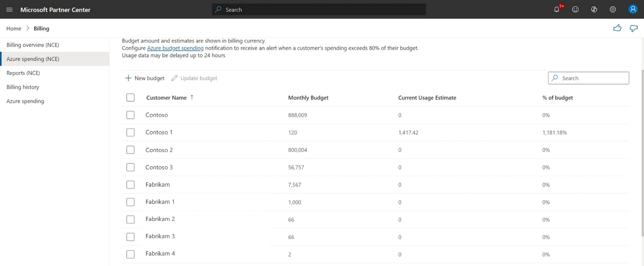Check the select-all header checkbox
The height and width of the screenshot is (266, 644).
(131, 98)
